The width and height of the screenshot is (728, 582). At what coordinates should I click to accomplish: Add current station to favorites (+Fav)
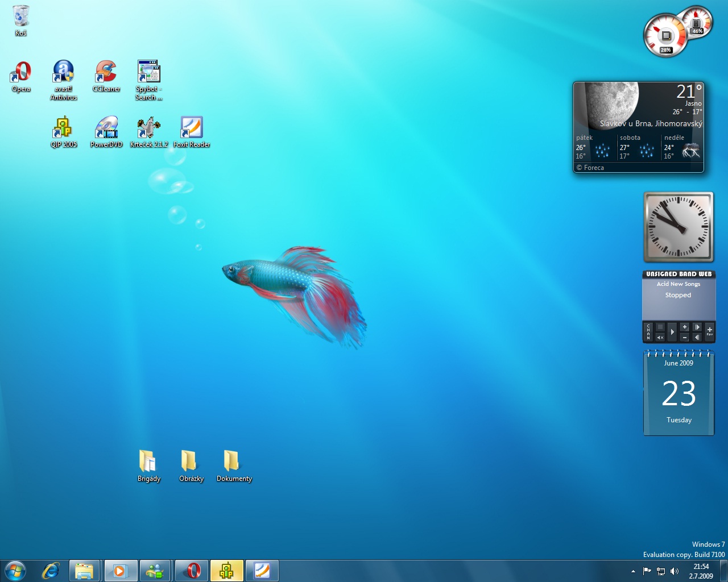[709, 331]
